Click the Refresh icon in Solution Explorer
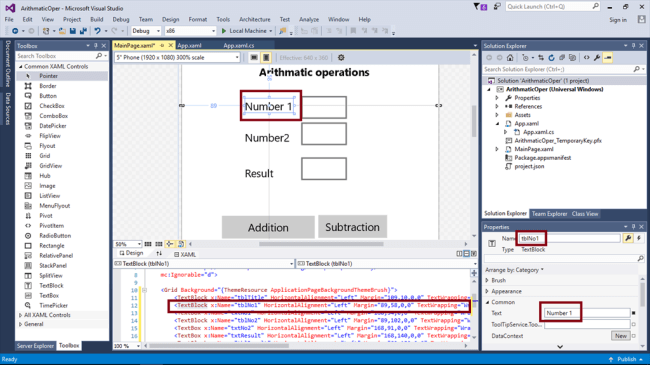The width and height of the screenshot is (650, 365). [x=551, y=58]
